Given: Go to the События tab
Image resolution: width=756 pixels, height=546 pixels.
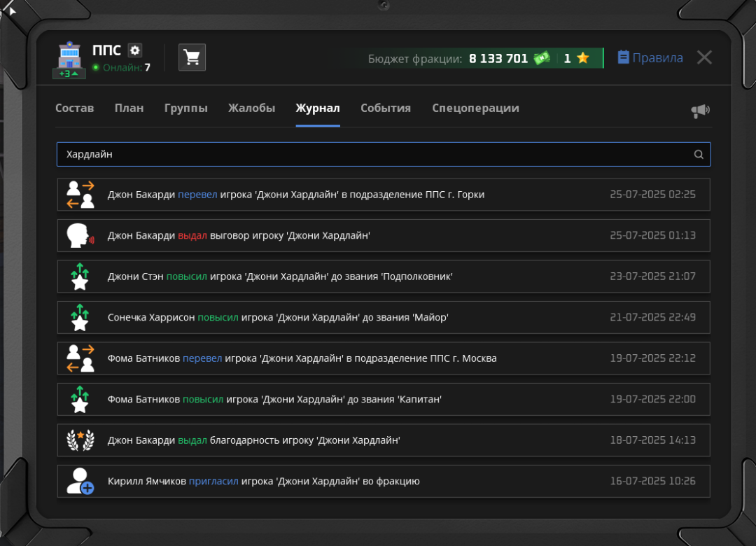Looking at the screenshot, I should tap(386, 108).
